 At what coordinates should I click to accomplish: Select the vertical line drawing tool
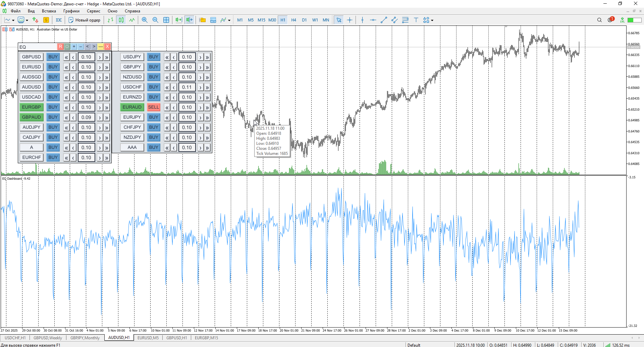click(x=362, y=20)
